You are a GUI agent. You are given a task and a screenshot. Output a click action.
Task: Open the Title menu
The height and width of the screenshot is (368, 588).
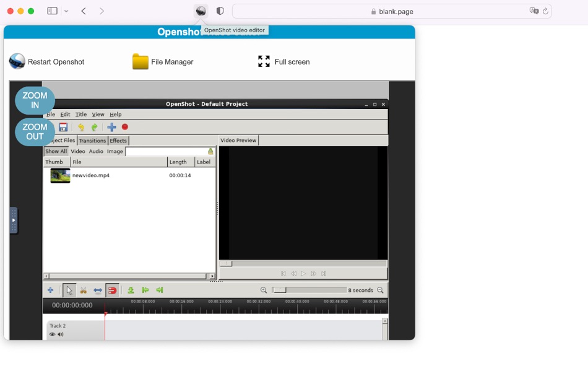coord(81,114)
